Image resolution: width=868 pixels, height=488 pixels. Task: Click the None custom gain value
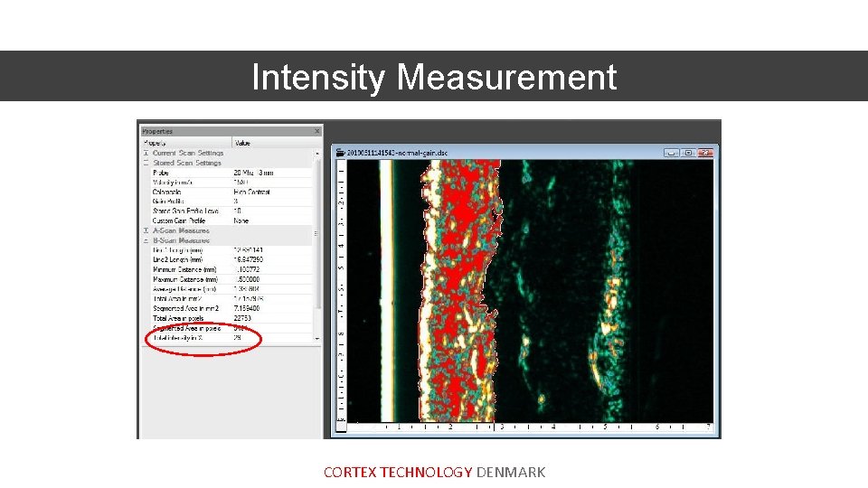[x=241, y=221]
